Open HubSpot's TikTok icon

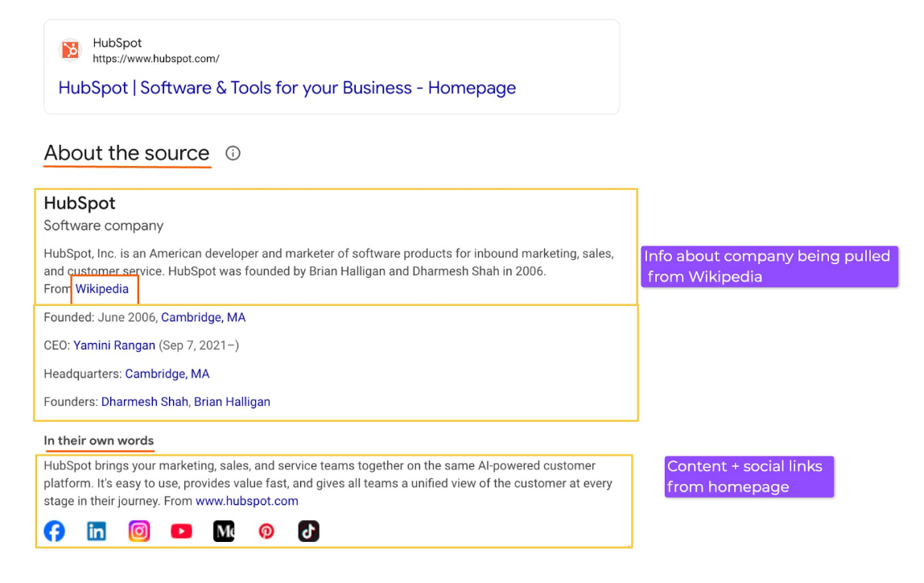pos(309,531)
